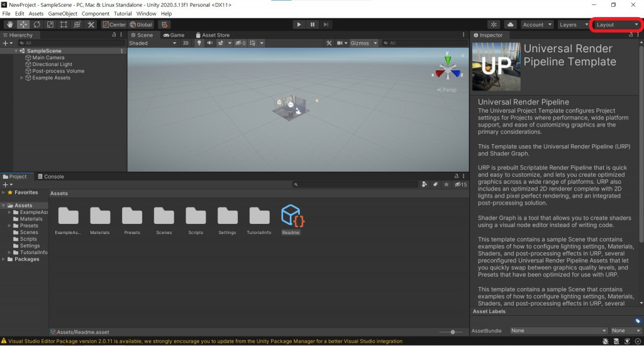Search assets by label icon
This screenshot has height=346, width=644.
[x=435, y=184]
